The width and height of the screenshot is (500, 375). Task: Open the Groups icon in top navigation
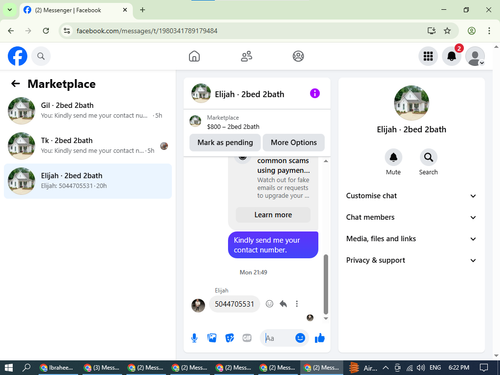click(298, 56)
